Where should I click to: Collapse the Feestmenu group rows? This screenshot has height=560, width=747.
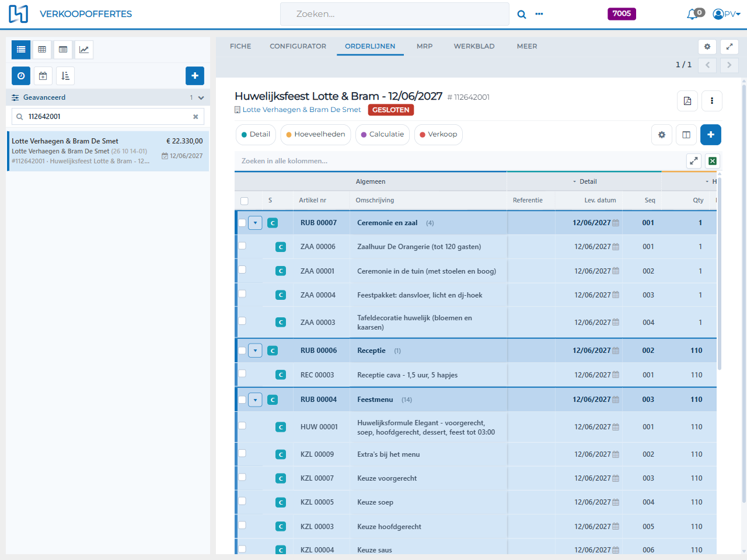tap(255, 400)
